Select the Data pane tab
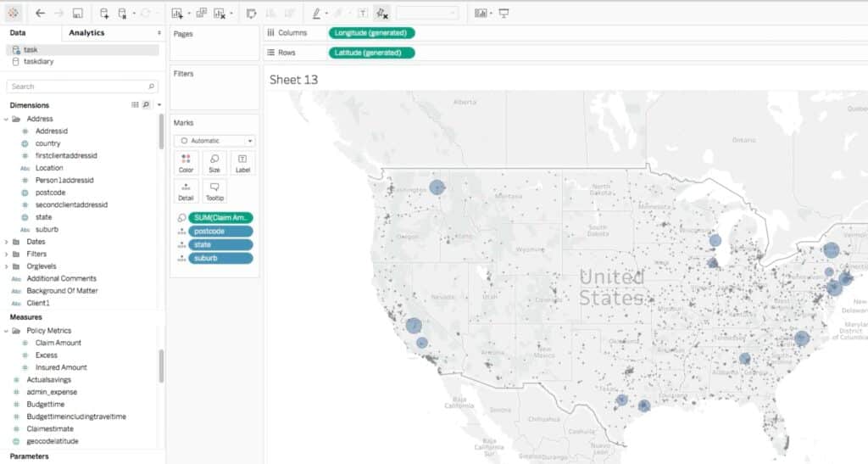 (x=18, y=33)
